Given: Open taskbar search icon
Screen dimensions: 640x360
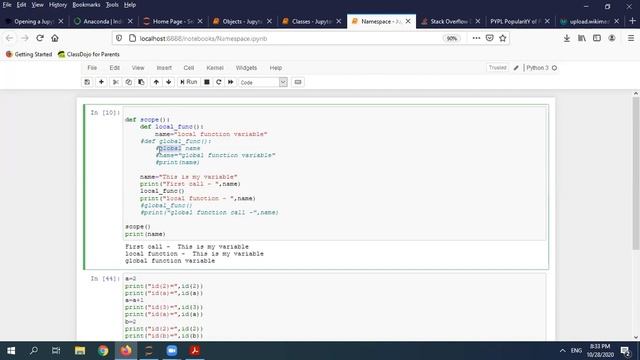Looking at the screenshot, I should click(x=34, y=351).
